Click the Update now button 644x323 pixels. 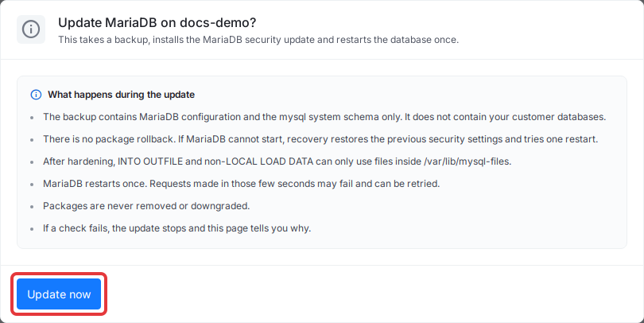pos(59,294)
